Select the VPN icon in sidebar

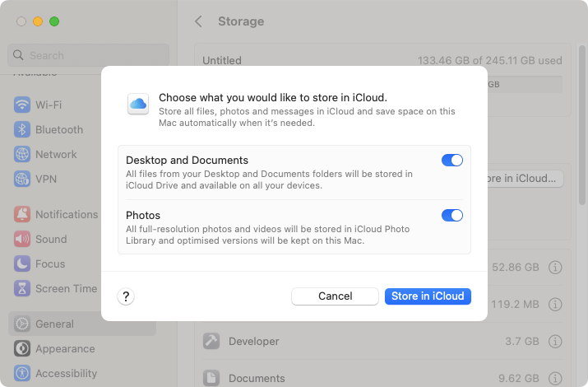tap(22, 179)
